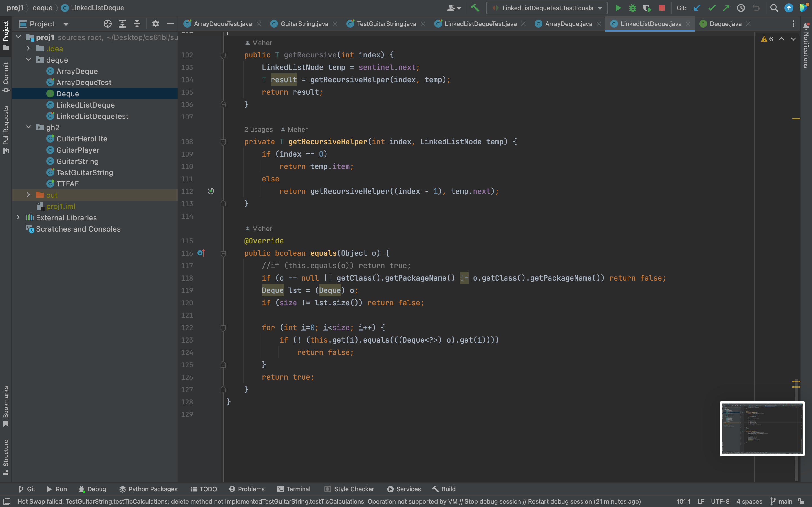
Task: Open Project panel settings gear
Action: (155, 24)
